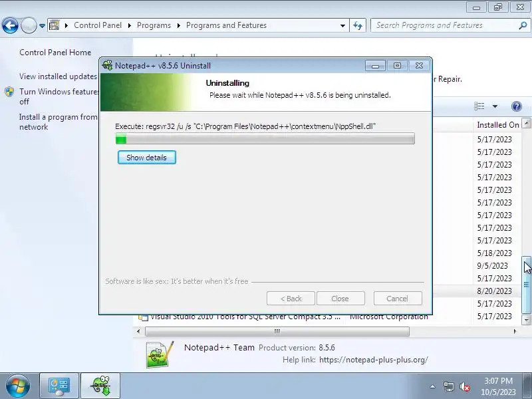Image resolution: width=532 pixels, height=399 pixels.
Task: Click the vertical scrollbar up arrow
Action: pyautogui.click(x=526, y=123)
